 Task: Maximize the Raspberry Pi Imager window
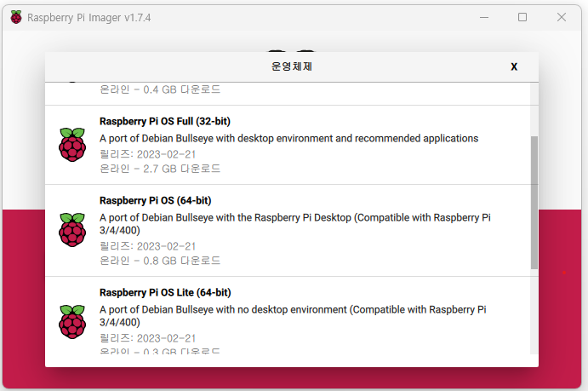click(522, 17)
